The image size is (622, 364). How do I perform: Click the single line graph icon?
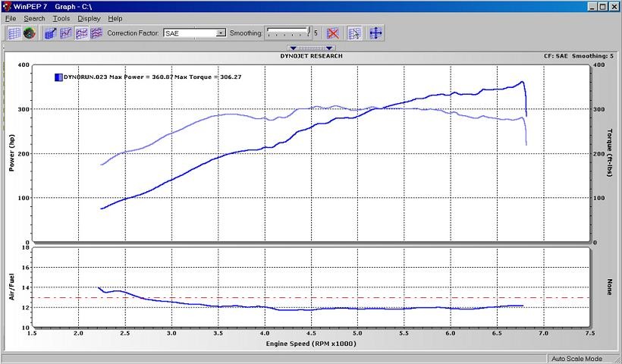pyautogui.click(x=66, y=33)
